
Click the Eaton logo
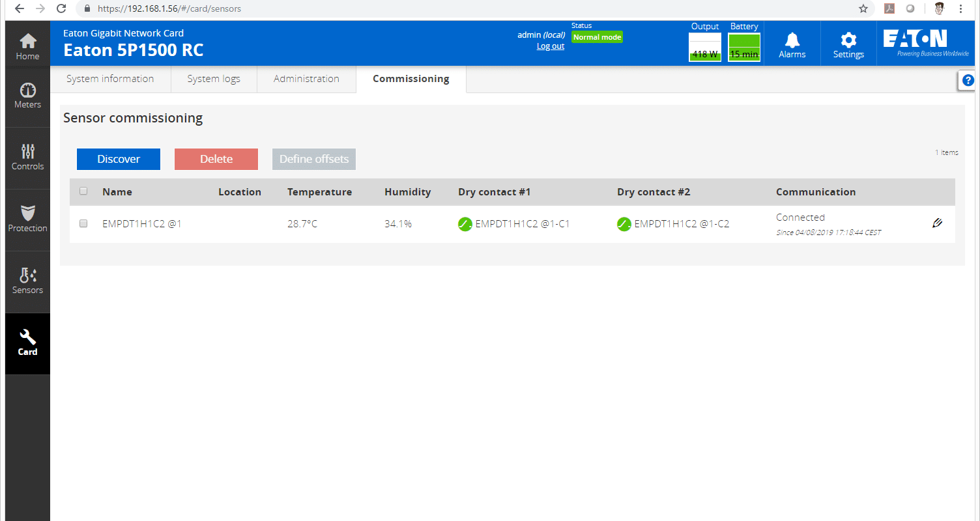pos(925,42)
